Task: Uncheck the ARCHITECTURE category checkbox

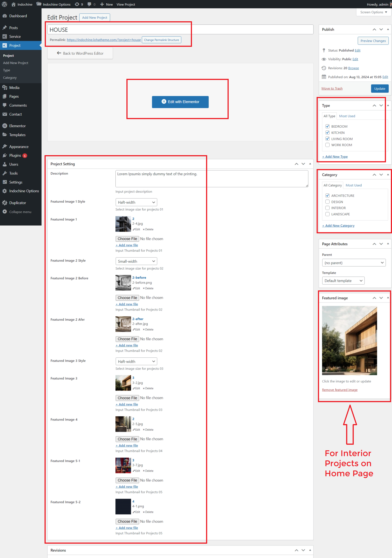Action: pos(327,195)
